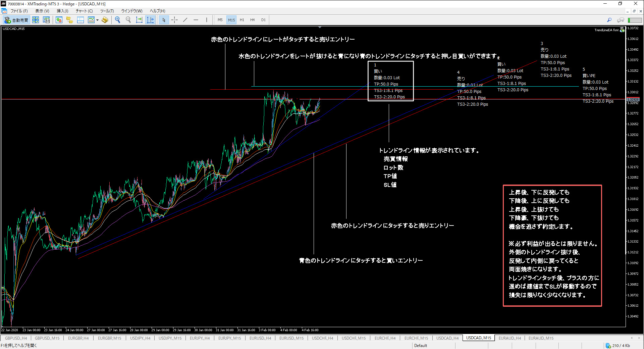This screenshot has width=644, height=349.
Task: Click the Default profile in status bar
Action: pyautogui.click(x=420, y=346)
